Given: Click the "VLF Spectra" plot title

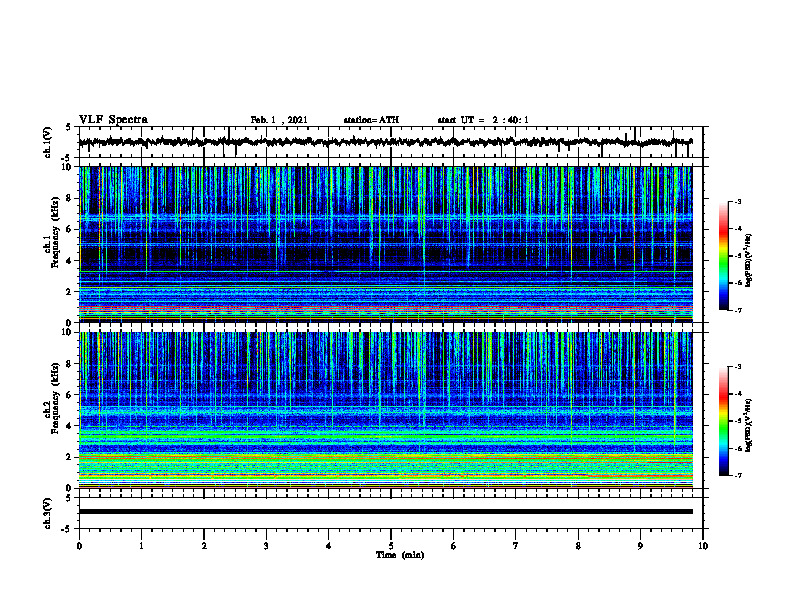Looking at the screenshot, I should 113,120.
